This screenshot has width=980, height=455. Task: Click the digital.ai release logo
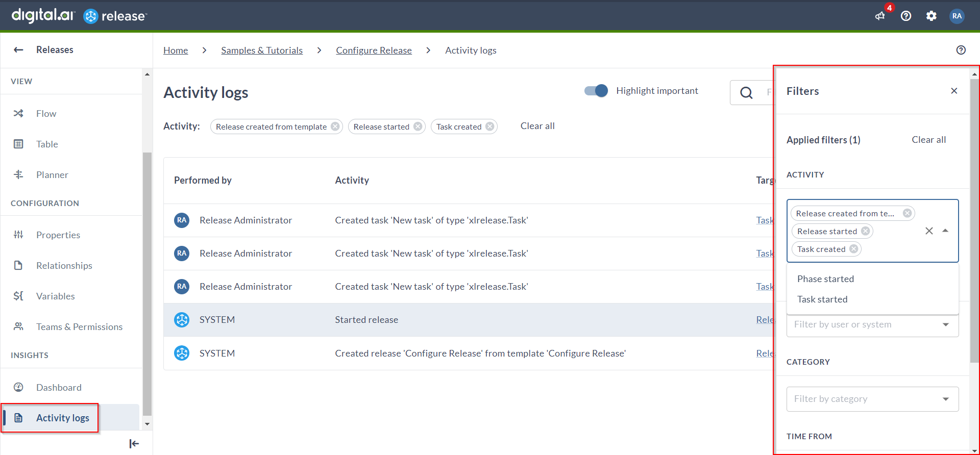pyautogui.click(x=79, y=16)
